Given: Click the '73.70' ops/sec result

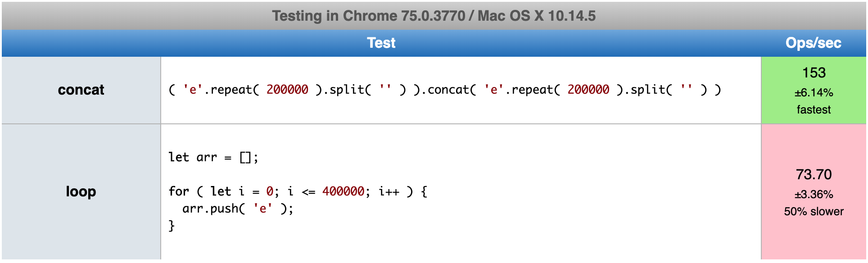Looking at the screenshot, I should pyautogui.click(x=814, y=174).
